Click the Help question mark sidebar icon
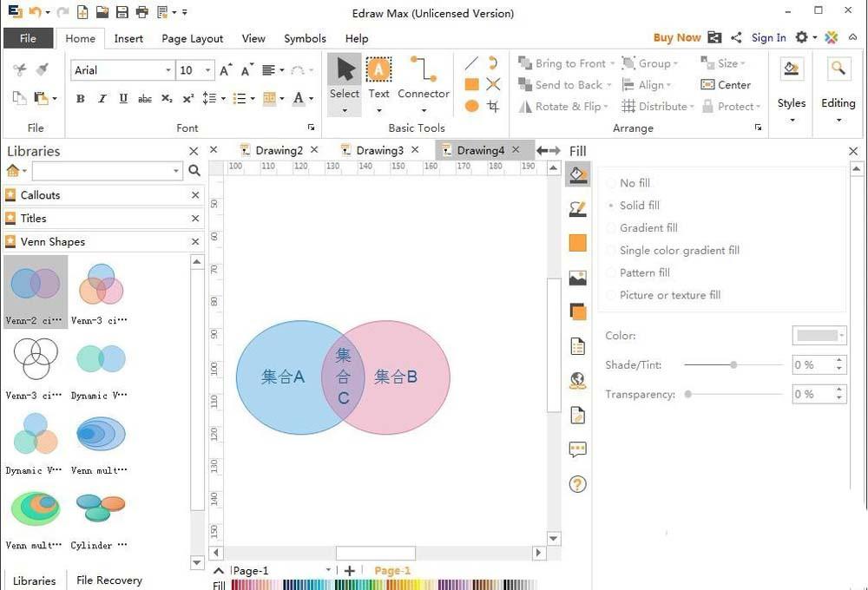This screenshot has width=868, height=590. click(x=577, y=484)
